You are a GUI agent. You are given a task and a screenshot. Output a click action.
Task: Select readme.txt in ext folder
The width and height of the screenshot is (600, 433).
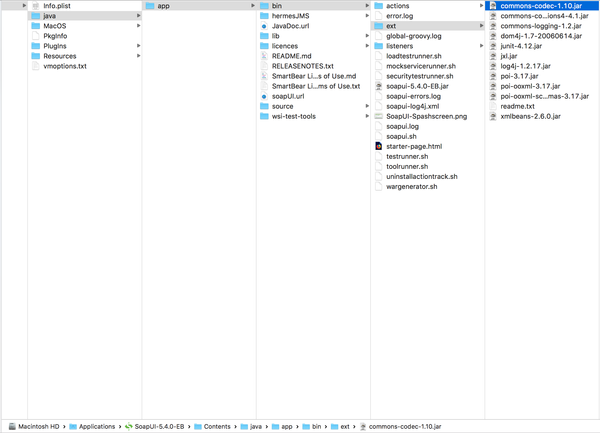click(x=517, y=106)
